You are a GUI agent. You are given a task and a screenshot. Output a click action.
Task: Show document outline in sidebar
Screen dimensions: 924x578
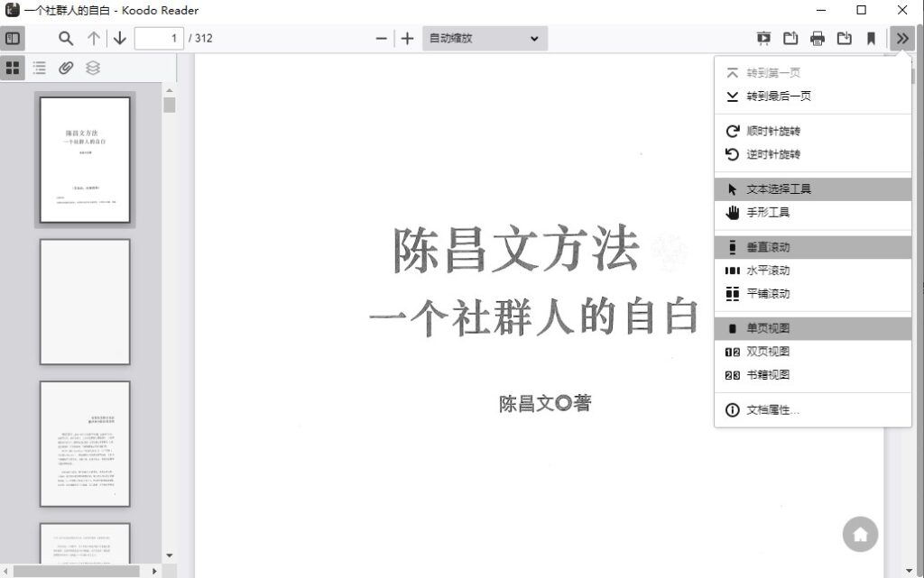pos(40,68)
